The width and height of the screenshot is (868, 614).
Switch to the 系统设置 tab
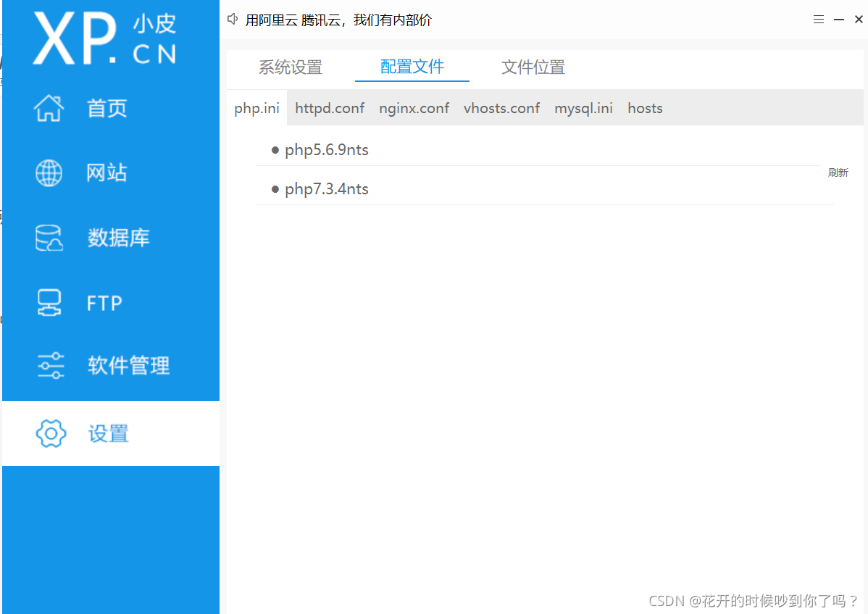click(291, 67)
